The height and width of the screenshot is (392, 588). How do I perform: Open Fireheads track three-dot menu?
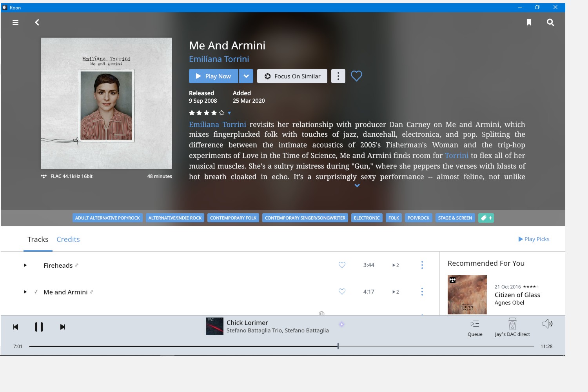tap(422, 265)
